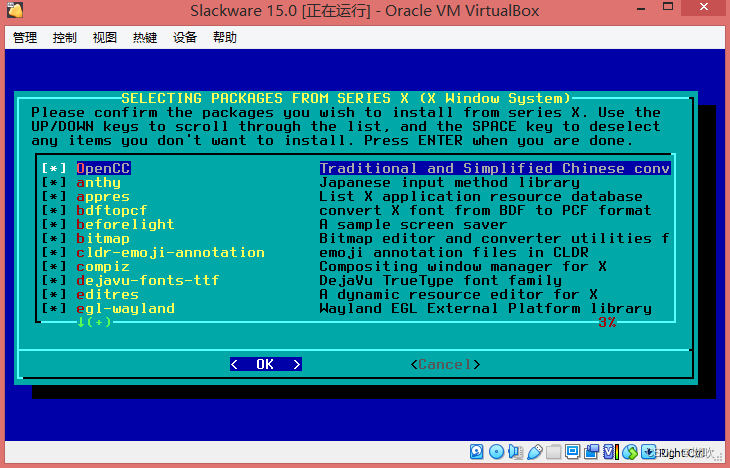Click the optical disc drive status icon
730x468 pixels.
pos(496,452)
